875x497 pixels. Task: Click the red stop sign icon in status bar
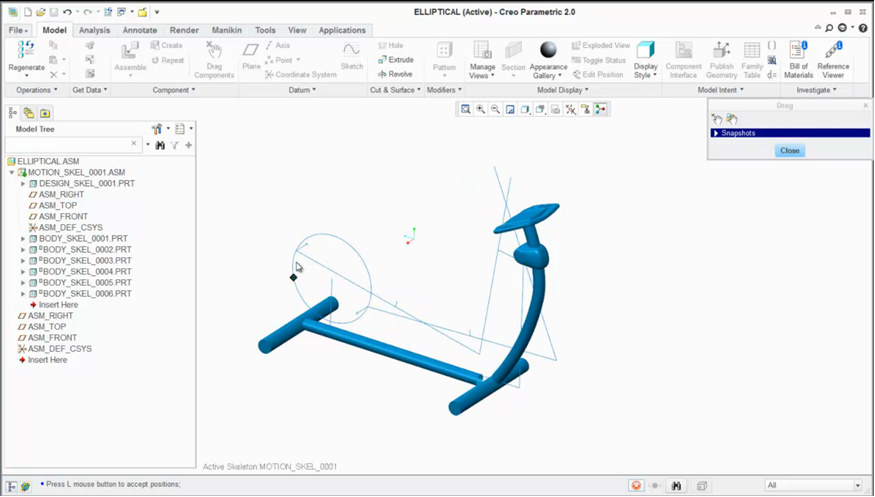pos(636,486)
